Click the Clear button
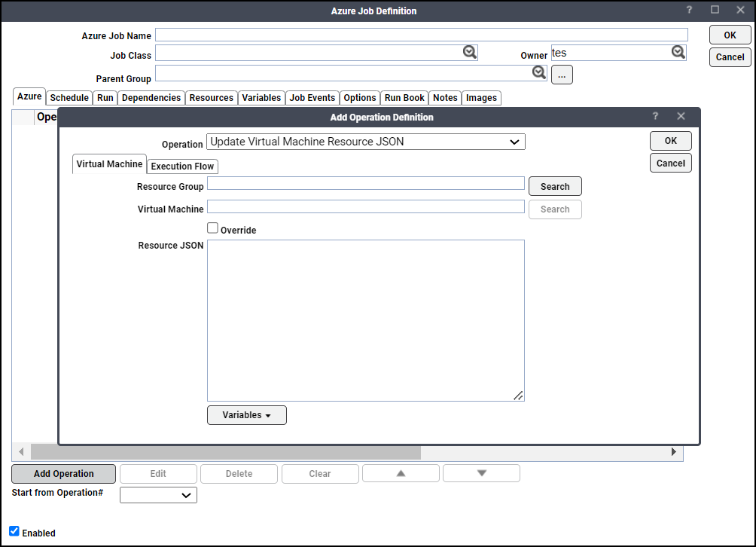Viewport: 756px width, 547px height. [x=320, y=474]
